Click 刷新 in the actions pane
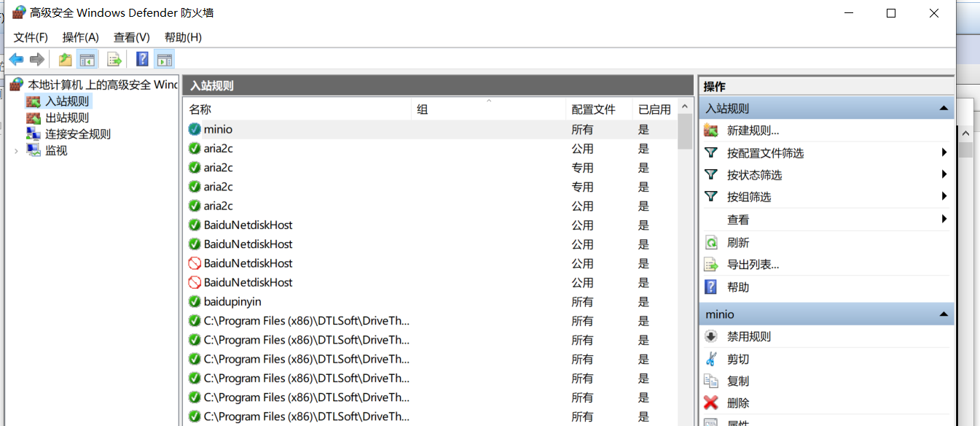Screen dimensions: 980x426 tap(738, 242)
